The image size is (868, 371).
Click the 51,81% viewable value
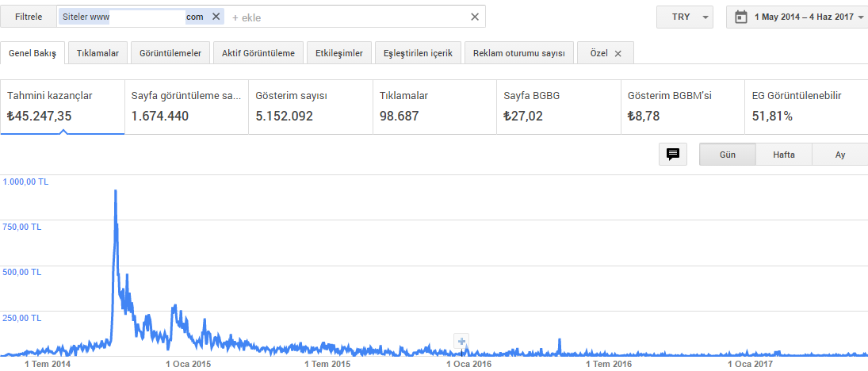pos(771,117)
